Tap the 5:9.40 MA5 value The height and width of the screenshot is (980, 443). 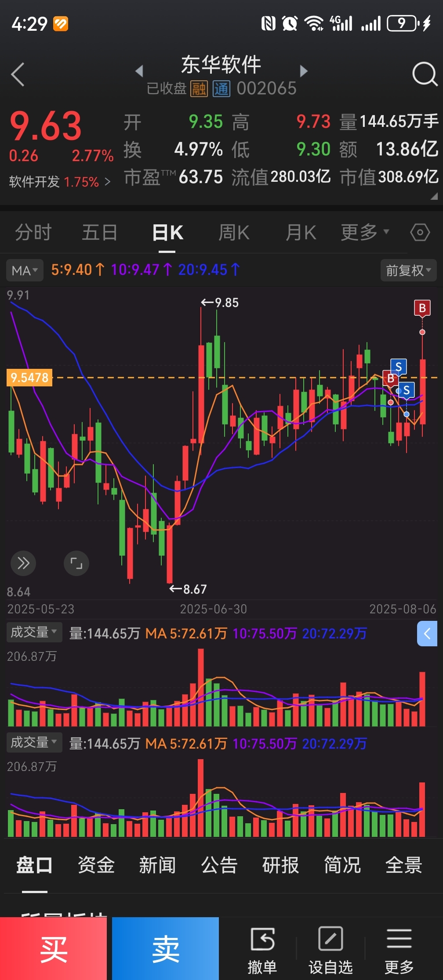78,269
